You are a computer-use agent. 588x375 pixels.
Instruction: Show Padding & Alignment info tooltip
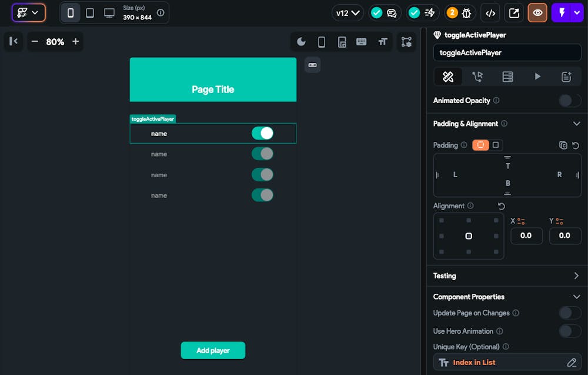pos(505,124)
